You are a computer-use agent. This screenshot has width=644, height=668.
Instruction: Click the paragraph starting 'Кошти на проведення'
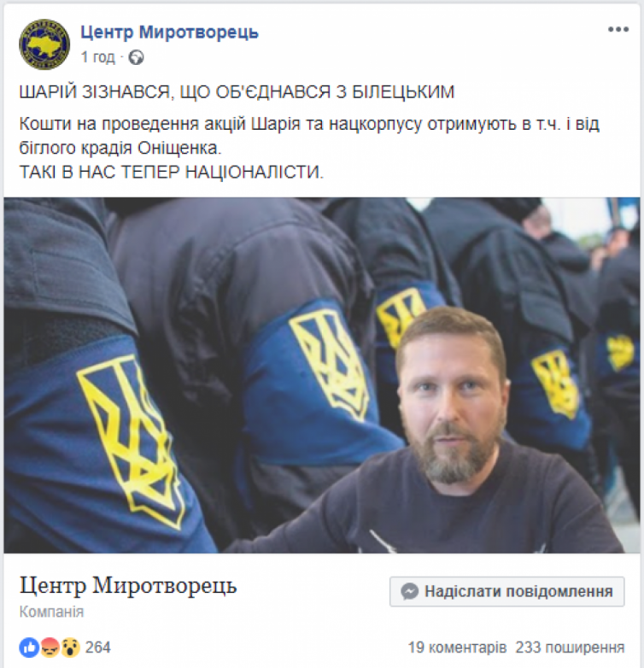point(309,136)
